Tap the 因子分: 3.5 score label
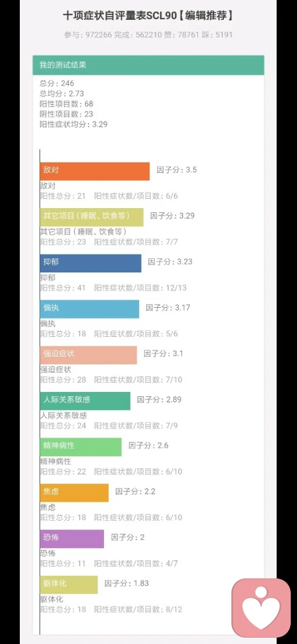 point(177,170)
